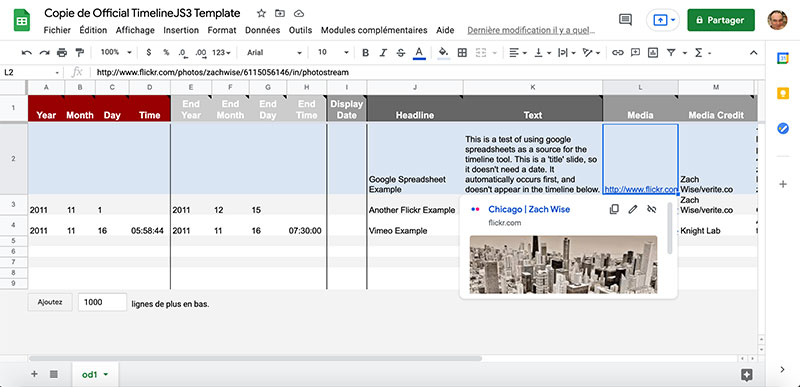Open the text color picker

tap(419, 53)
